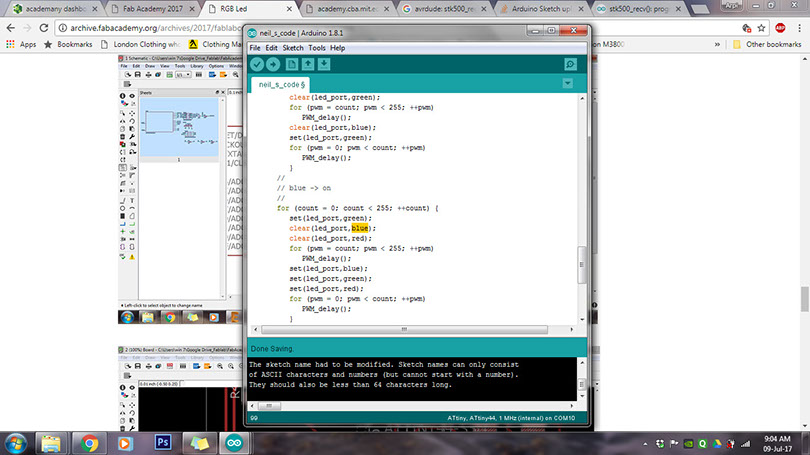Click the network signal tray icon
810x455 pixels.
(x=745, y=444)
